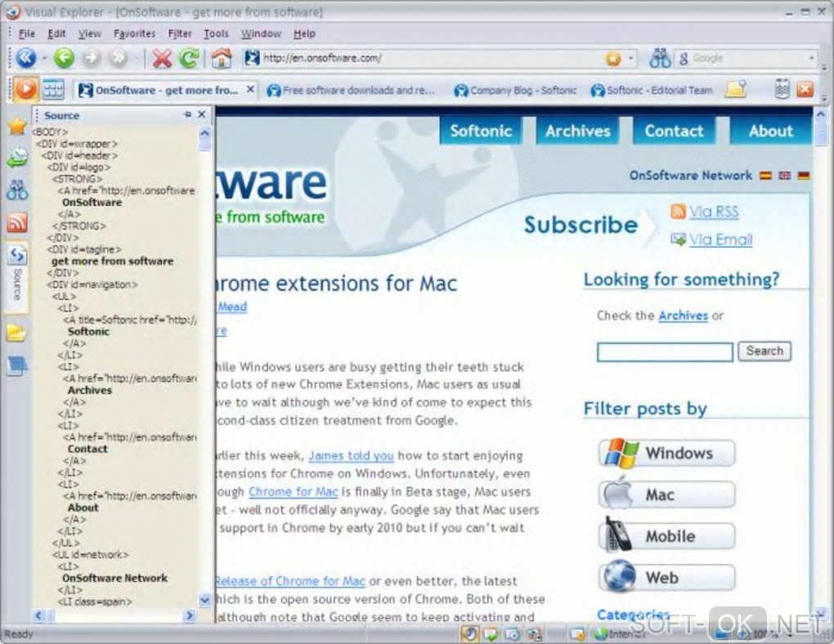Open the Archives page navigation tab
The width and height of the screenshot is (834, 644).
pyautogui.click(x=577, y=131)
